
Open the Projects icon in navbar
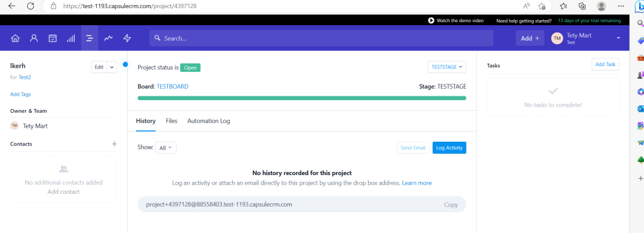[89, 38]
